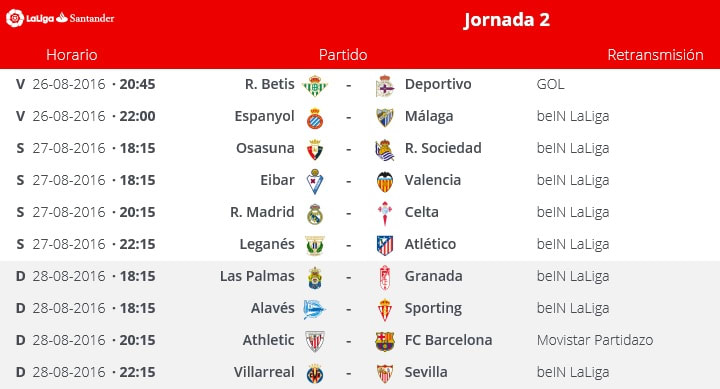Select the Partido column header
Image resolution: width=720 pixels, height=389 pixels.
click(343, 55)
